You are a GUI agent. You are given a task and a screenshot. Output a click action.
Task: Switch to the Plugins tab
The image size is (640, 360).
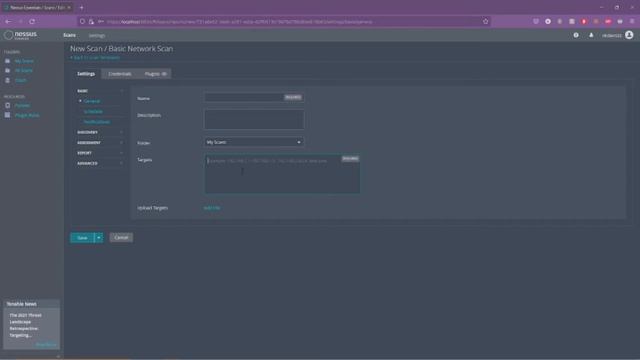click(156, 74)
